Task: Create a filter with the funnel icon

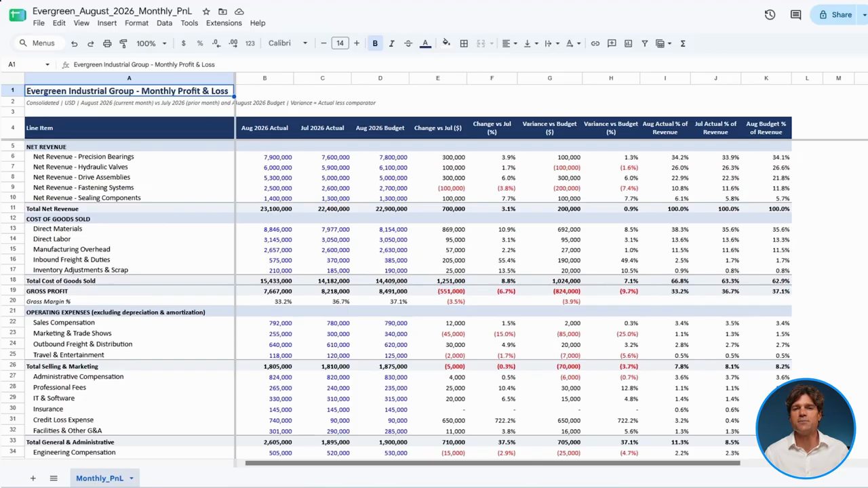Action: [x=645, y=43]
